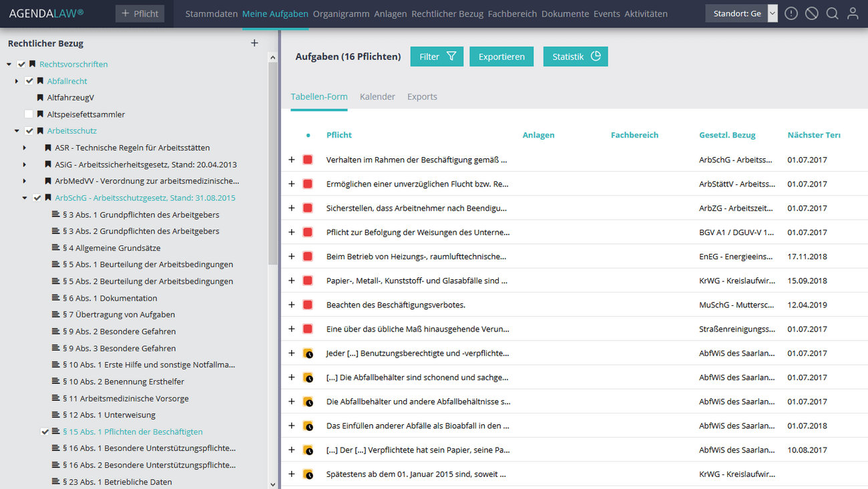Open the Rechtlicher Bezug menu item
The width and height of the screenshot is (868, 489).
447,13
